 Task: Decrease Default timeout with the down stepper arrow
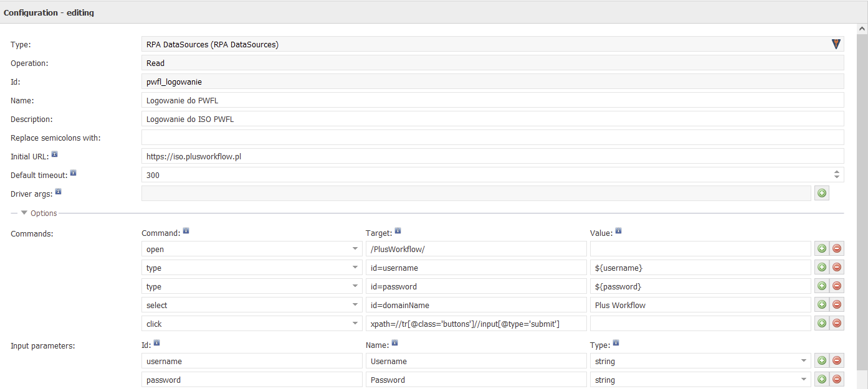point(837,178)
